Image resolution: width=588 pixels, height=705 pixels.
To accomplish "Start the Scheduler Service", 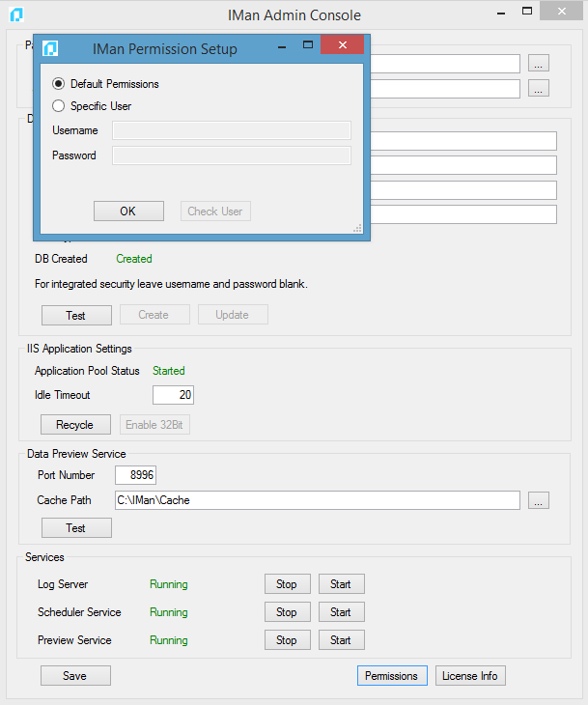I will click(341, 612).
